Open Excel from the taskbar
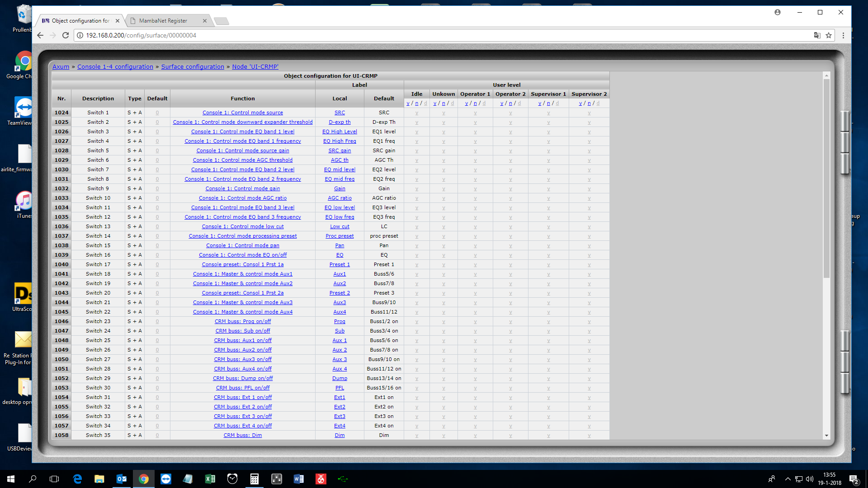Image resolution: width=868 pixels, height=488 pixels. [x=210, y=479]
